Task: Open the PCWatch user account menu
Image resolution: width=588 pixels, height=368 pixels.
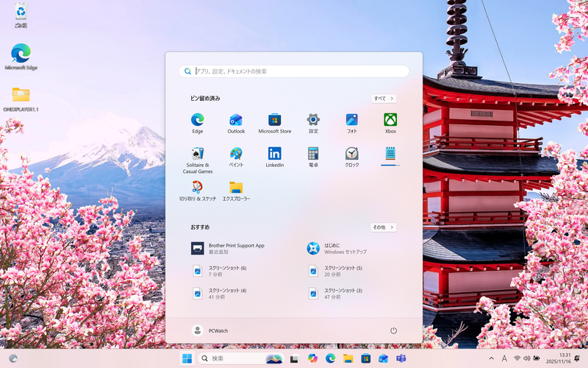Action: point(210,330)
